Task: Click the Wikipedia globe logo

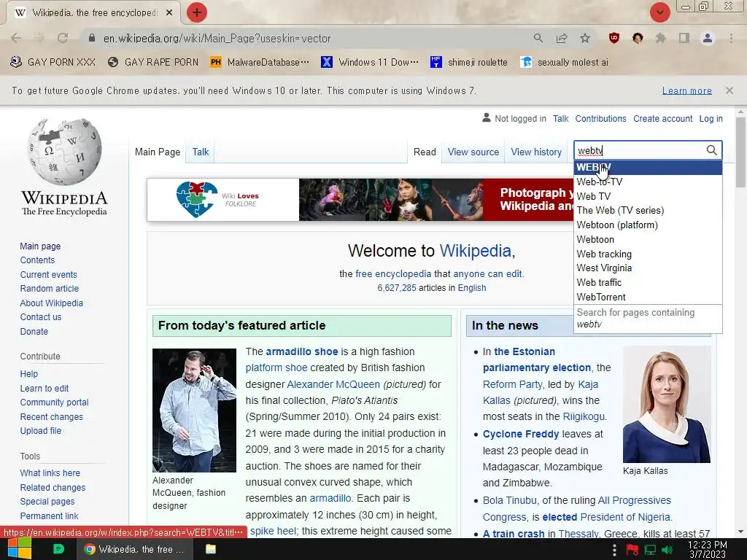Action: coord(64,152)
